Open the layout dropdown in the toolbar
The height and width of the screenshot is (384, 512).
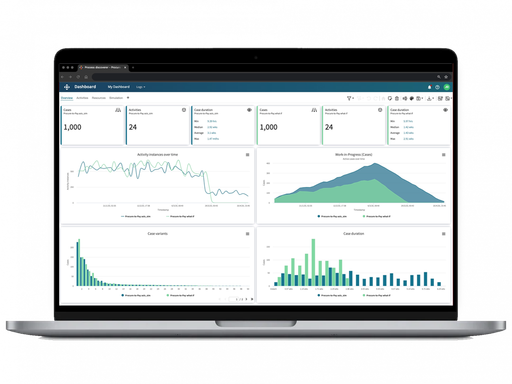coord(420,98)
